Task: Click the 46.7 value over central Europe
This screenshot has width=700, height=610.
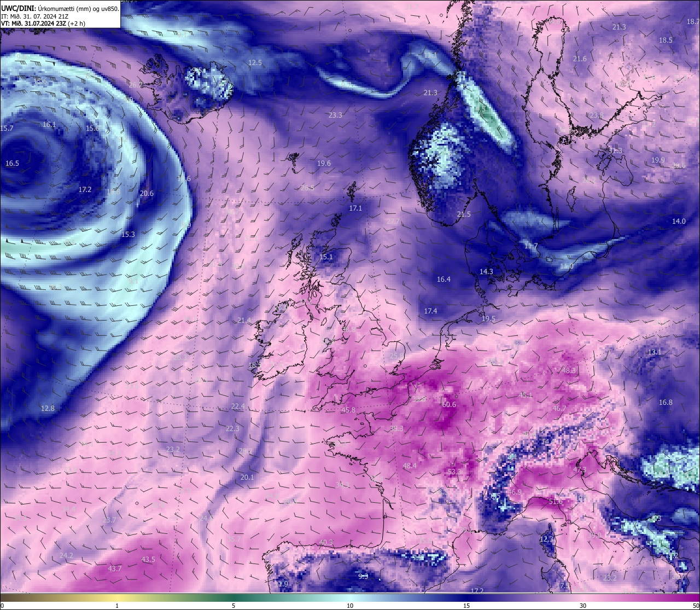Action: tap(559, 408)
